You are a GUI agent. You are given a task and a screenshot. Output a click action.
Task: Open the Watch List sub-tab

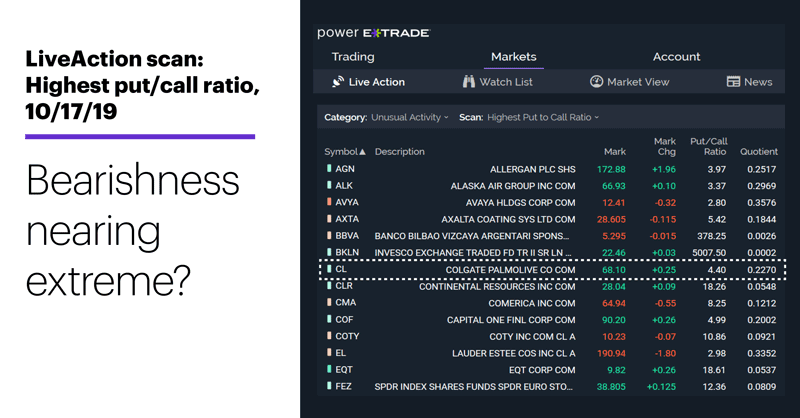coord(497,82)
